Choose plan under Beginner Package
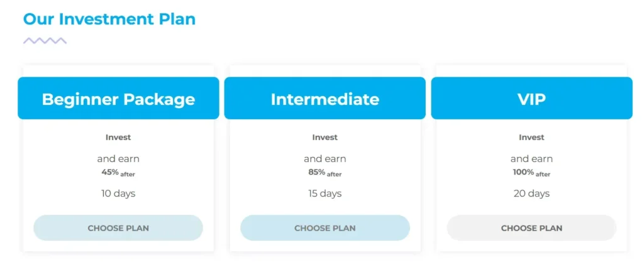Viewport: 644px width, 272px height. point(118,228)
